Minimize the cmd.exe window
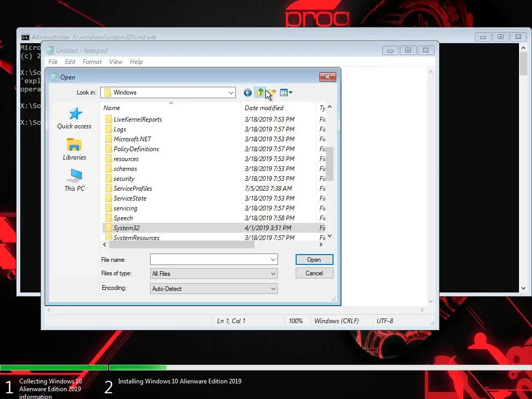This screenshot has width=532, height=399. click(483, 37)
